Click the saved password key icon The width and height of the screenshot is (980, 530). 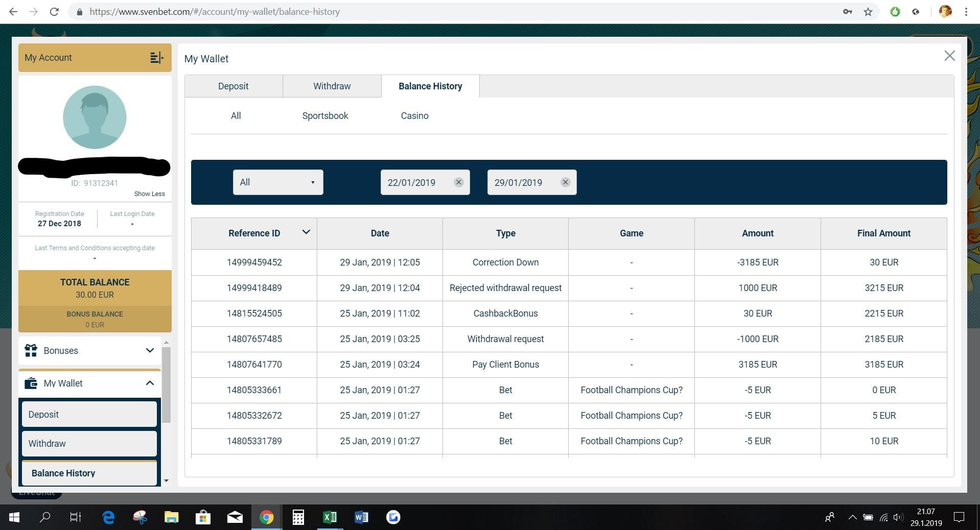(848, 11)
